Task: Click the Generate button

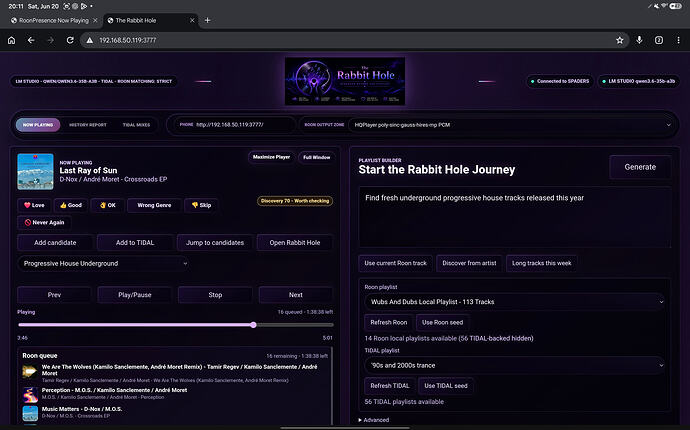Action: [x=640, y=167]
